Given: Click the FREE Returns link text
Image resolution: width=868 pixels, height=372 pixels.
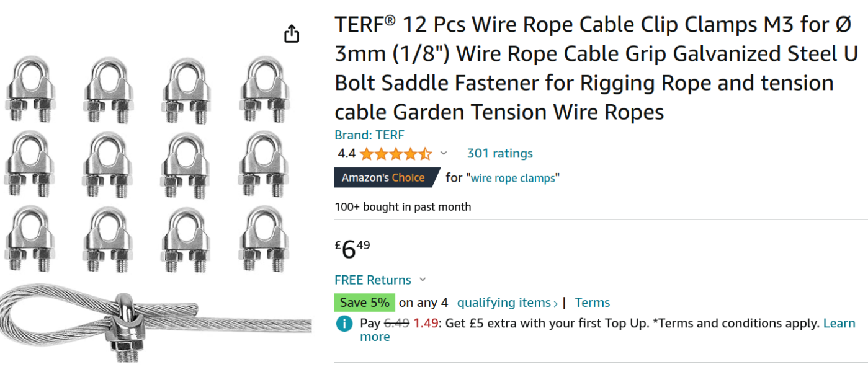Looking at the screenshot, I should coord(372,280).
